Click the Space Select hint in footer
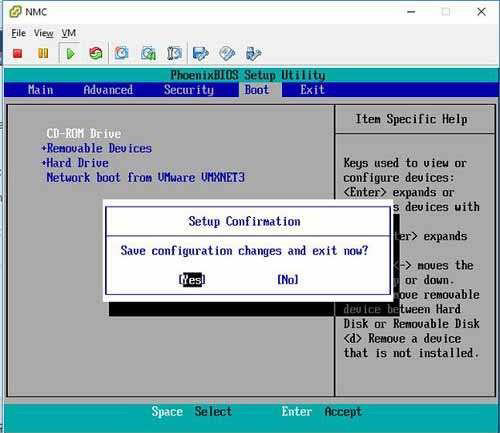Viewport: 500px width, 433px height. 191,412
